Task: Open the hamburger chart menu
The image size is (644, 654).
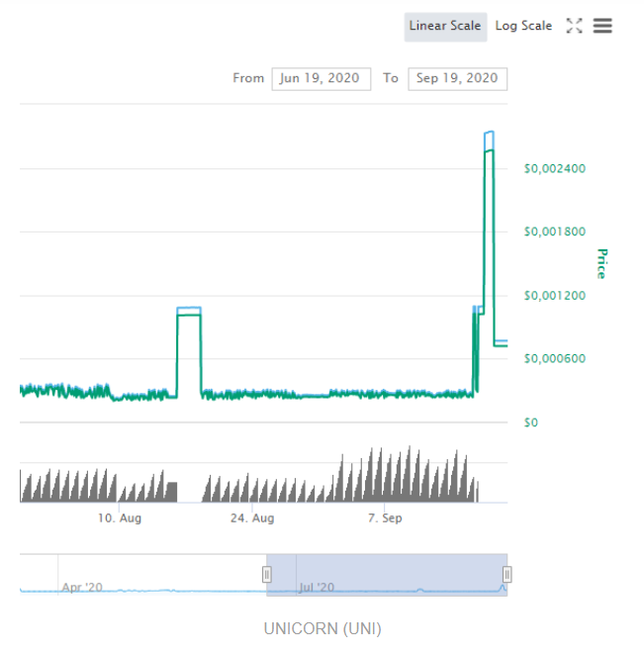Action: [x=602, y=26]
